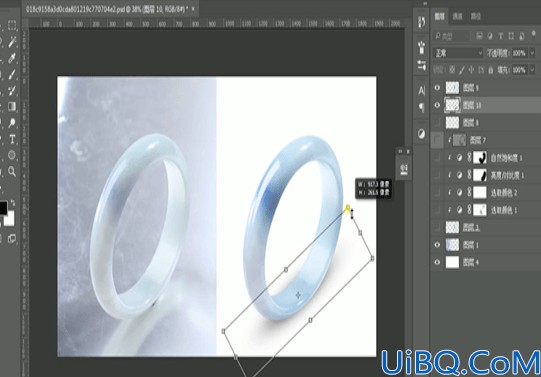Collapse floating panel with double arrows
Viewport: 541px width, 377px height.
(400, 151)
